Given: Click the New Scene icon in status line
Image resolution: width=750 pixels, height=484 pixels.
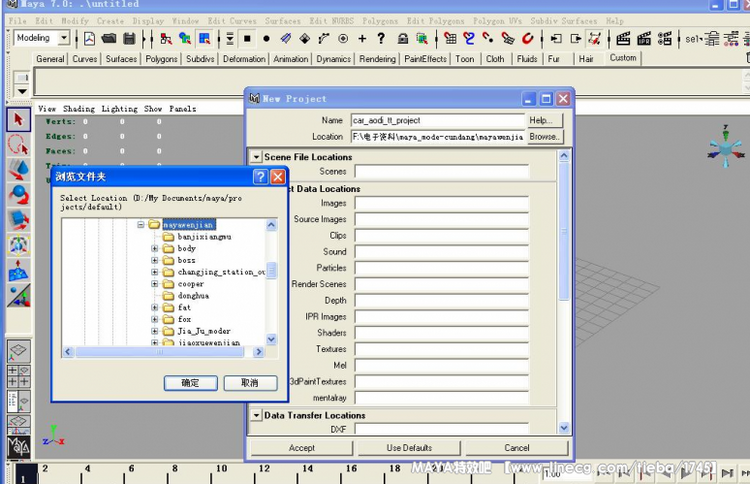Looking at the screenshot, I should click(x=89, y=39).
